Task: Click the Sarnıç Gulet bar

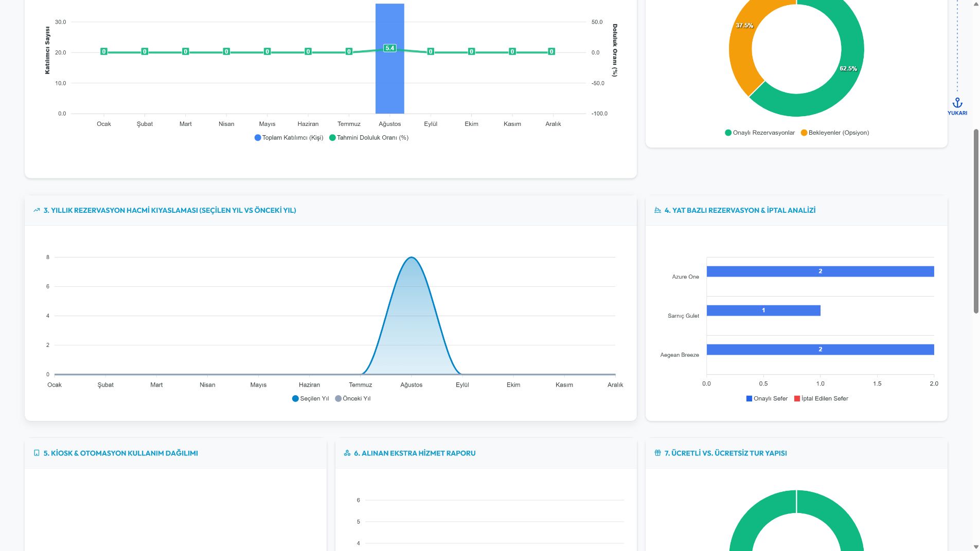Action: 763,310
